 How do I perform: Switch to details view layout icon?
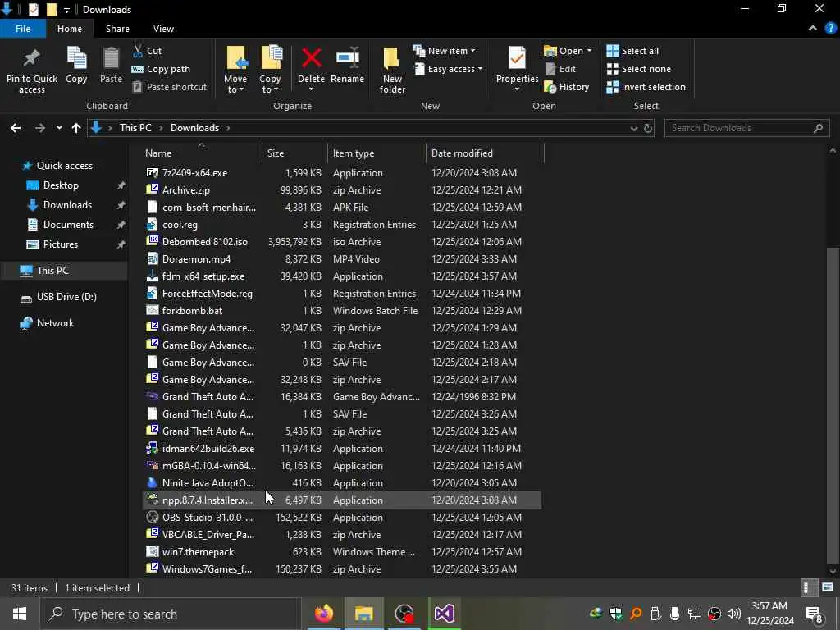[807, 587]
